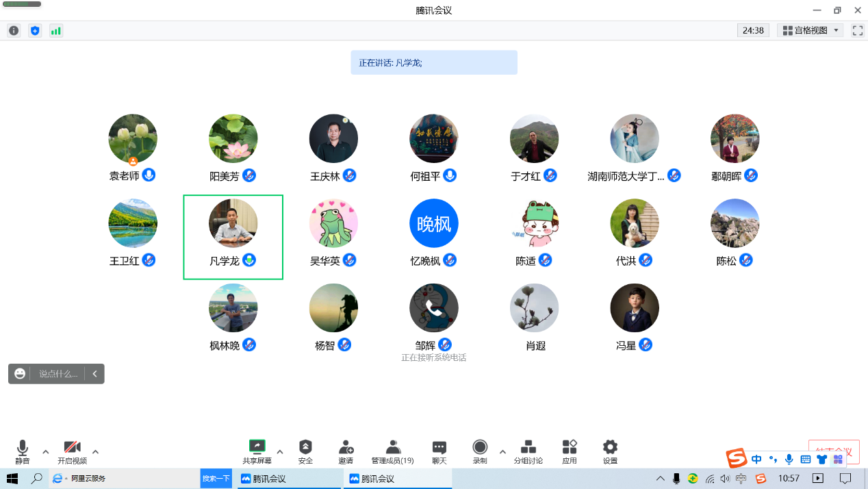Viewport: 868px width, 489px height.
Task: Select 凡学龙's highlighted participant tile
Action: click(x=233, y=237)
